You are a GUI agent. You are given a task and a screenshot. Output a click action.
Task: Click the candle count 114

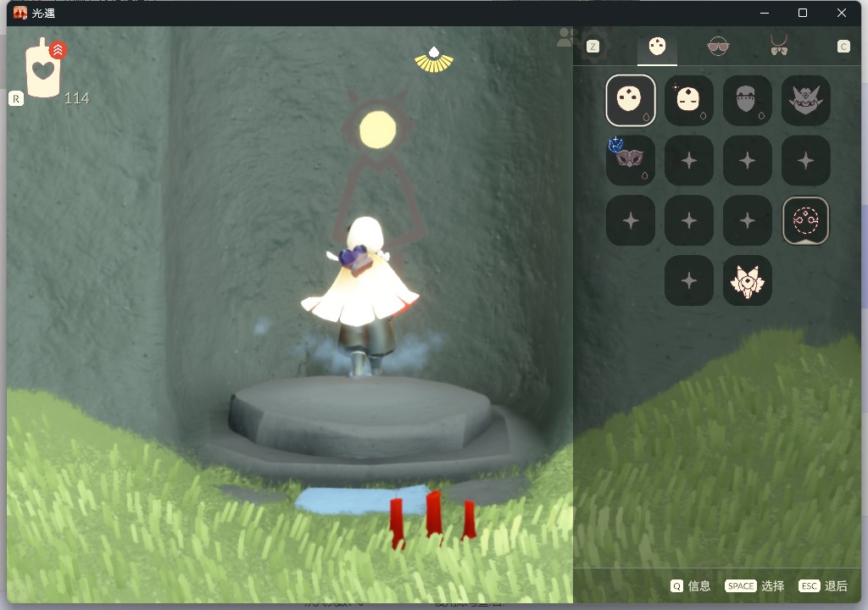pyautogui.click(x=77, y=98)
